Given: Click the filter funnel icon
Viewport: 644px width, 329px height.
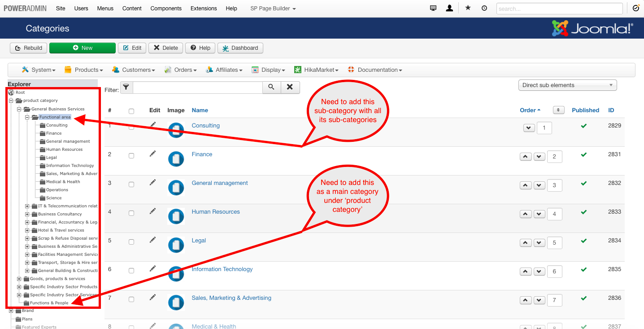Looking at the screenshot, I should tap(126, 87).
